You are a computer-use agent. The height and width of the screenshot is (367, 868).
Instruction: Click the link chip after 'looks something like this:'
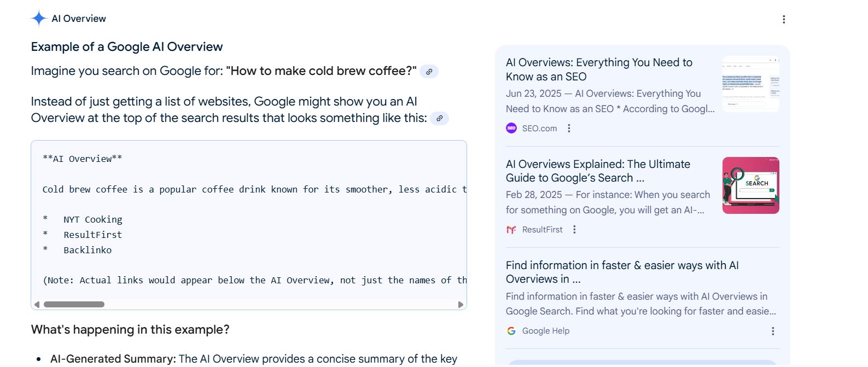(439, 118)
